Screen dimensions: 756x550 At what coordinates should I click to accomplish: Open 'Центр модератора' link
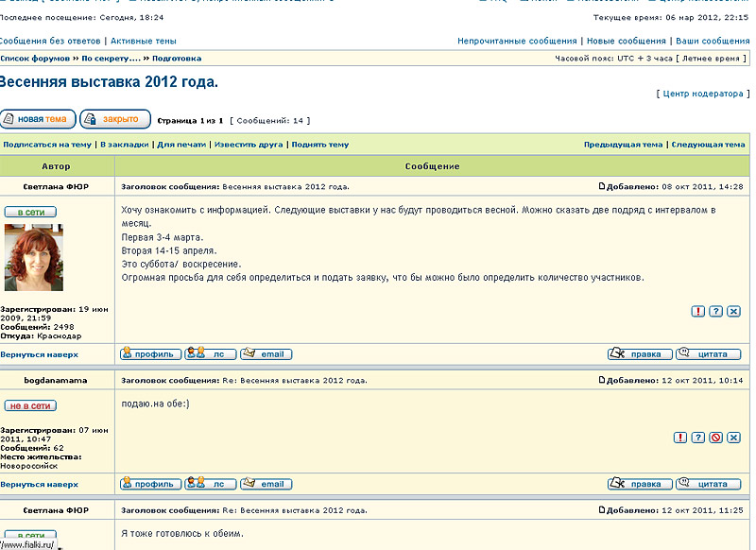[x=703, y=95]
